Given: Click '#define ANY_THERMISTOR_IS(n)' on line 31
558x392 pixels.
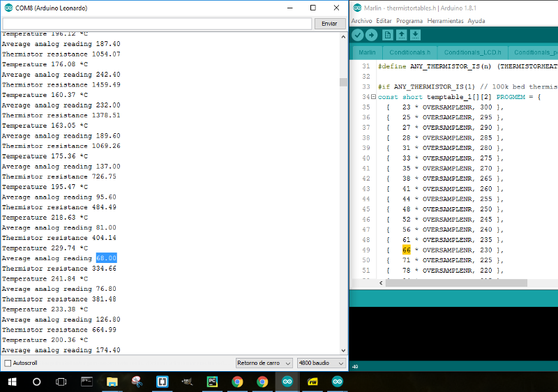Looking at the screenshot, I should [x=435, y=66].
